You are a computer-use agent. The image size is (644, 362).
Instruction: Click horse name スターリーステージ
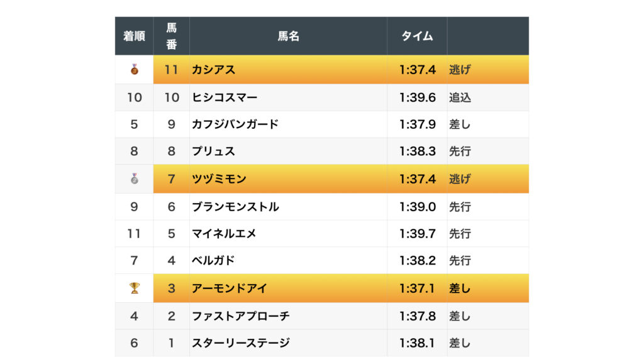tap(241, 343)
